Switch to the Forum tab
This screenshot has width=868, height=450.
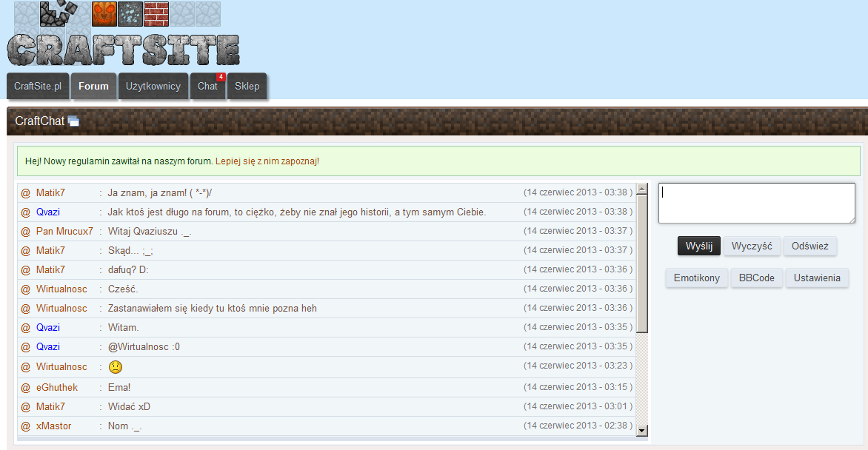tap(93, 87)
